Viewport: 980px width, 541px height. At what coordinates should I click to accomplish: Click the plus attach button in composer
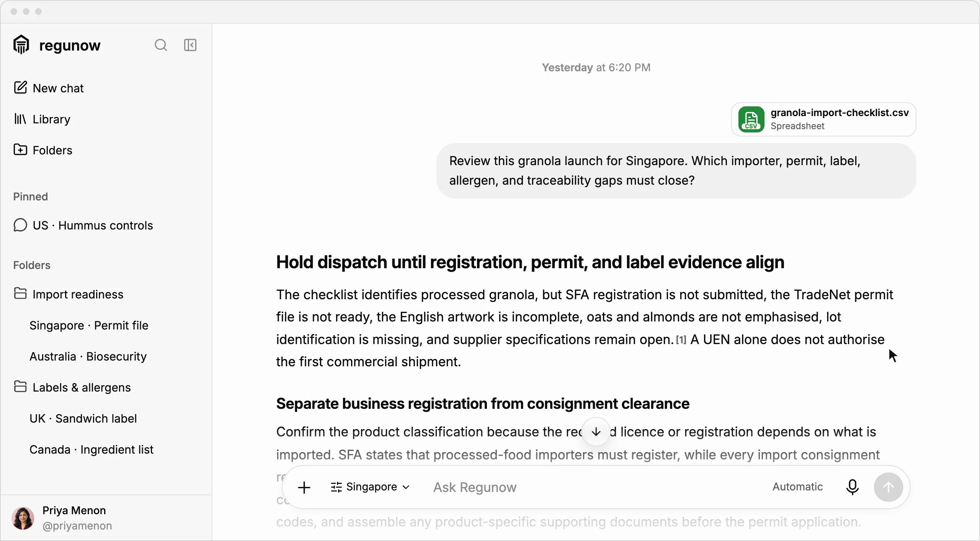pos(304,487)
